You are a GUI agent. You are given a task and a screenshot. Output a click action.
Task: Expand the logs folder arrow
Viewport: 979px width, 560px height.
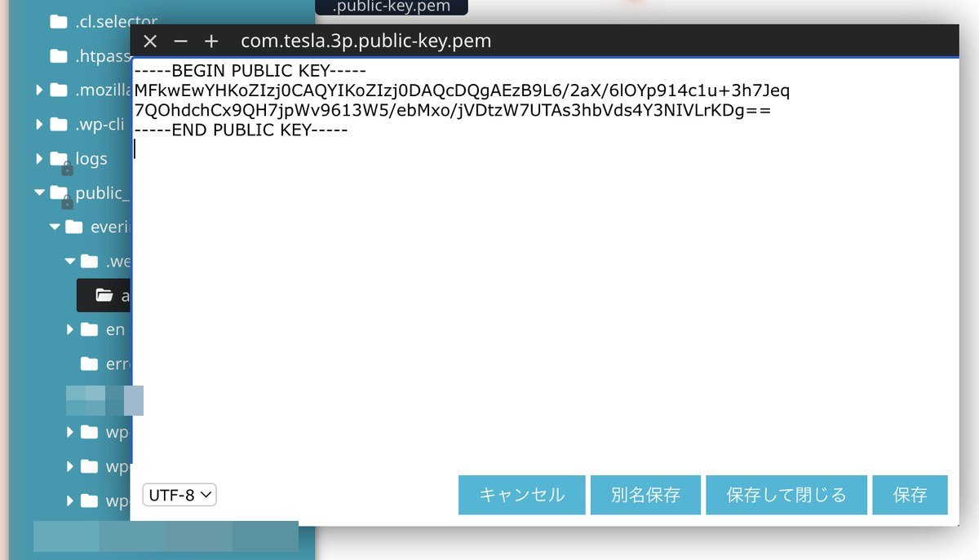tap(39, 159)
